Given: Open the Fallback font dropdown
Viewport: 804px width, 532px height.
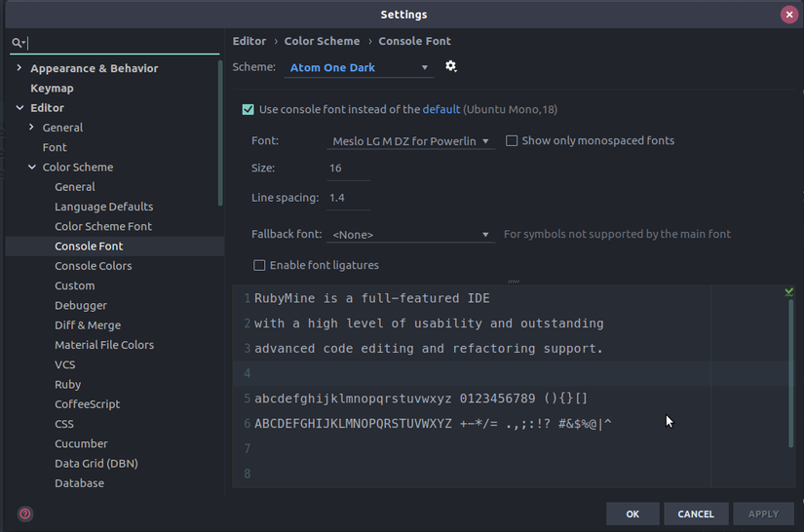Looking at the screenshot, I should 411,235.
